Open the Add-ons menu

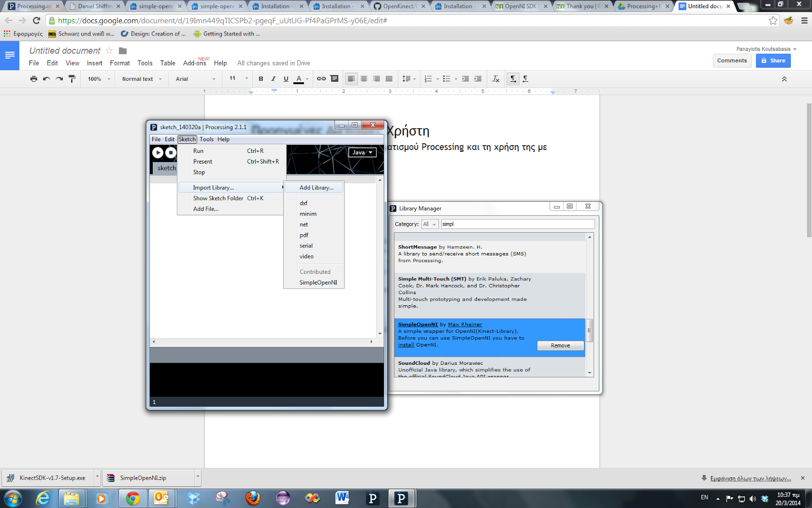click(194, 63)
